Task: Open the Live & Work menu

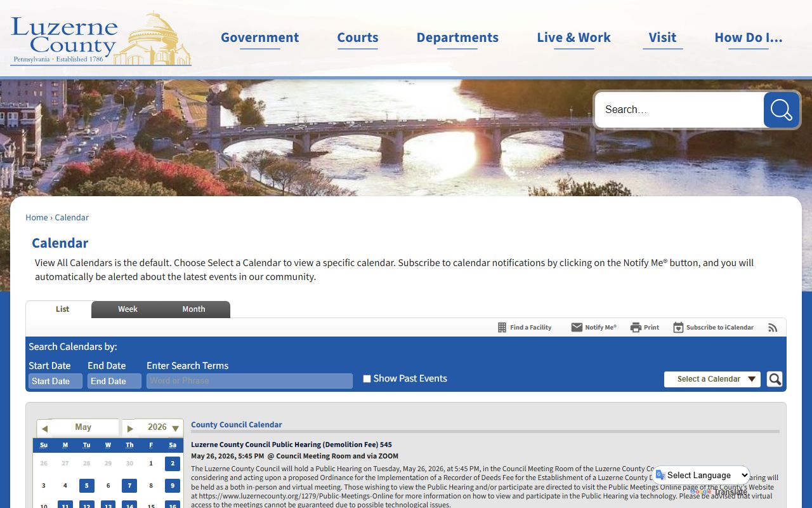Action: 573,37
